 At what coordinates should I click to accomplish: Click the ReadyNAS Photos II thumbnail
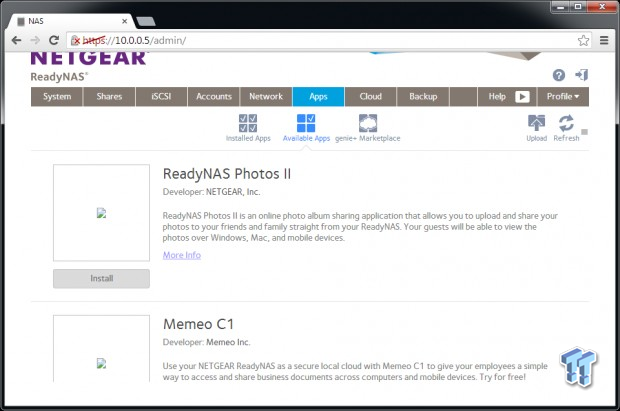pos(101,213)
